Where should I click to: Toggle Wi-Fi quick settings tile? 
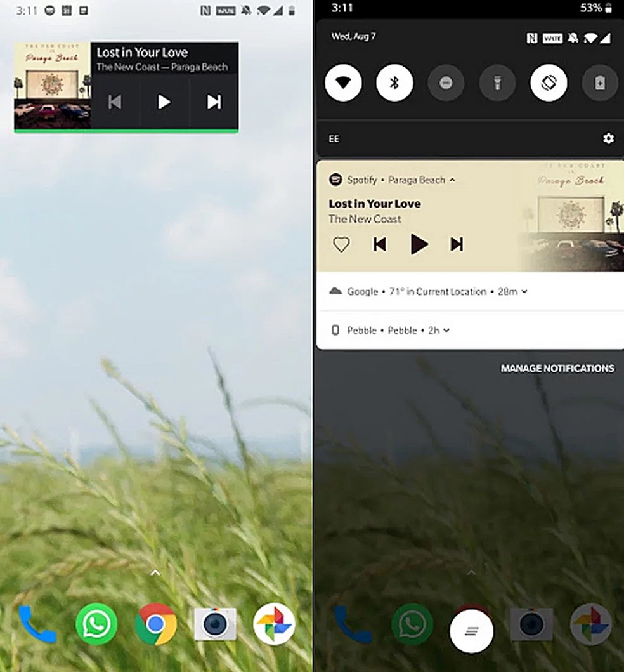343,82
